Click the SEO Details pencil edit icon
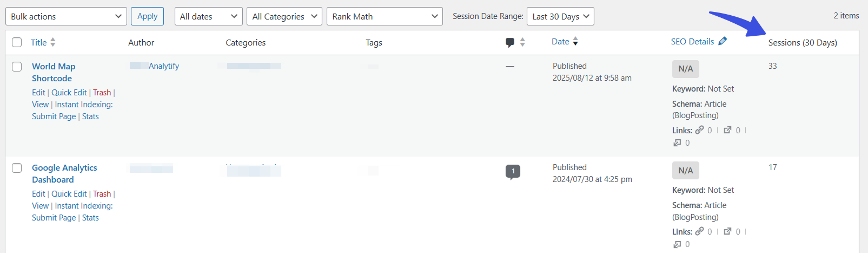 click(723, 41)
